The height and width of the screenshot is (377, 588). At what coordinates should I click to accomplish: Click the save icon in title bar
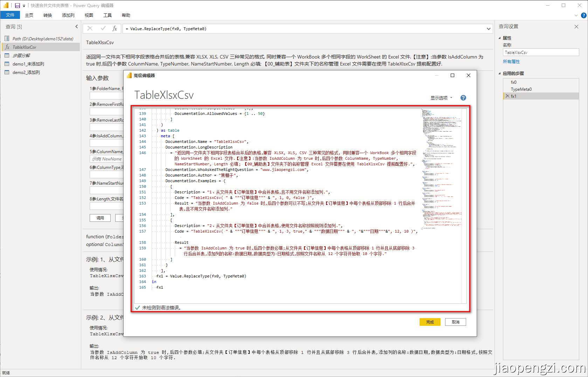[18, 6]
